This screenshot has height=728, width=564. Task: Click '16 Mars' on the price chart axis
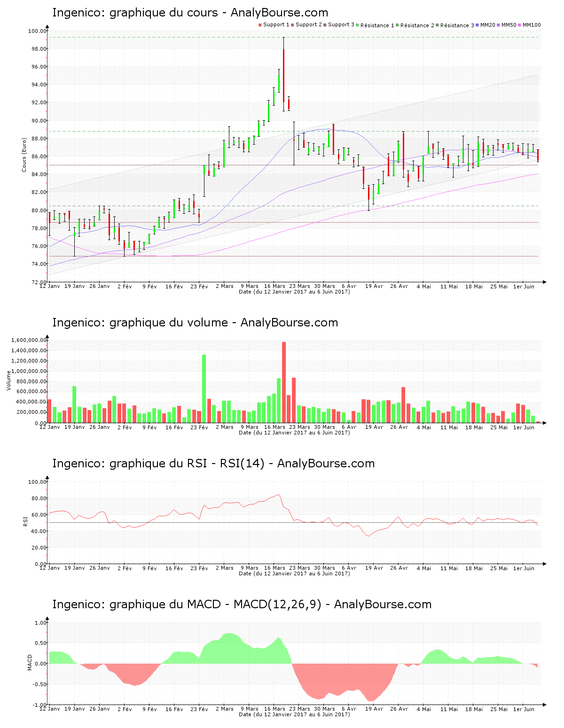274,286
